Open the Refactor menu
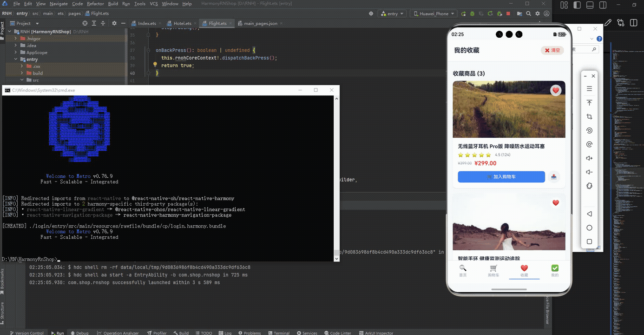The height and width of the screenshot is (335, 644). pyautogui.click(x=95, y=4)
